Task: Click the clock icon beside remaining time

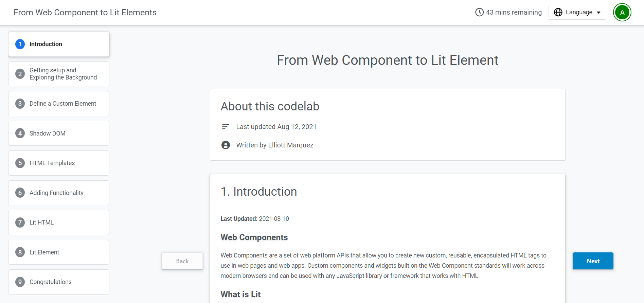Action: (479, 12)
